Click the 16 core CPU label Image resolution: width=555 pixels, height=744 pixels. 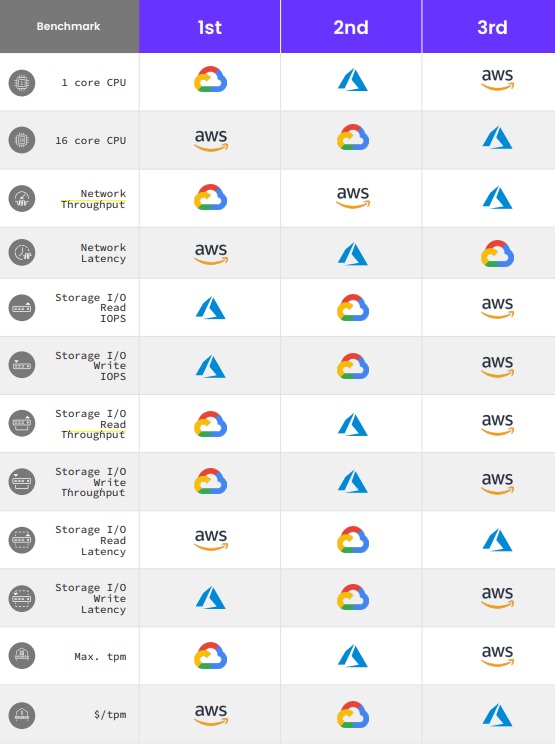point(91,140)
